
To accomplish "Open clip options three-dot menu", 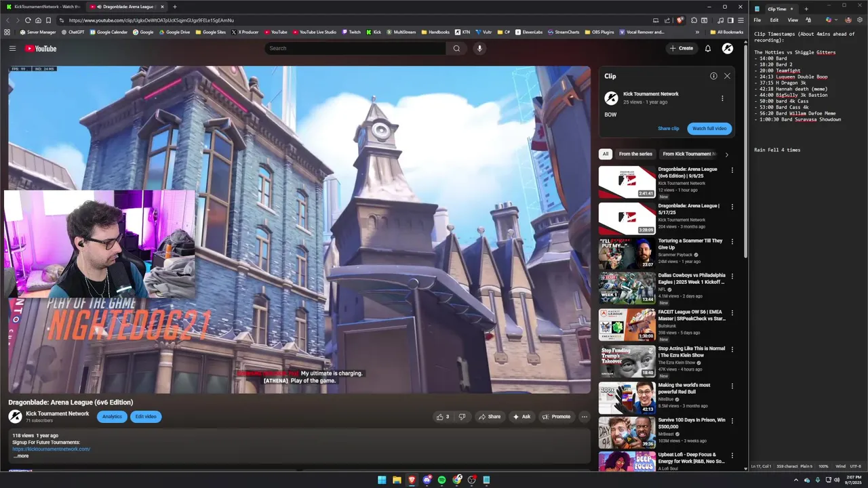I will (722, 98).
